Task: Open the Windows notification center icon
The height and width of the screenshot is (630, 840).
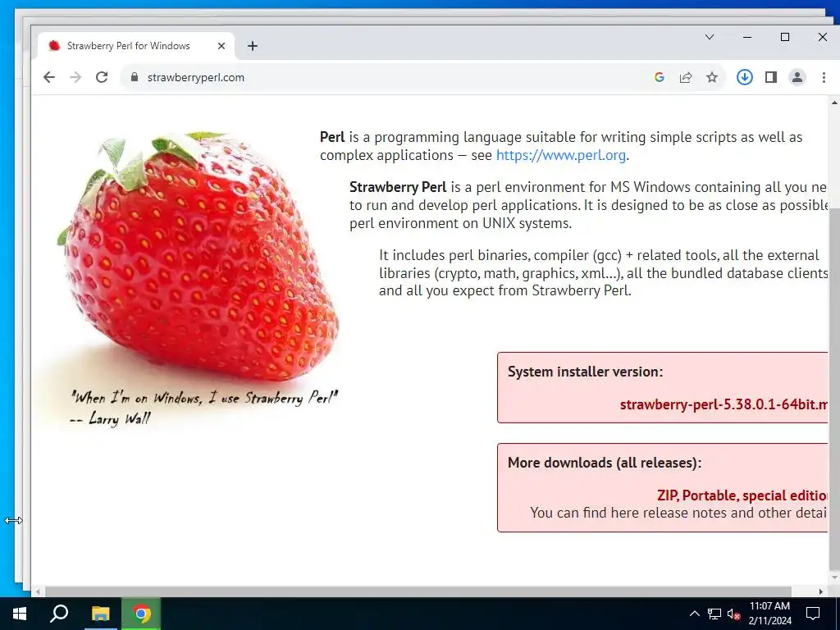Action: (813, 614)
